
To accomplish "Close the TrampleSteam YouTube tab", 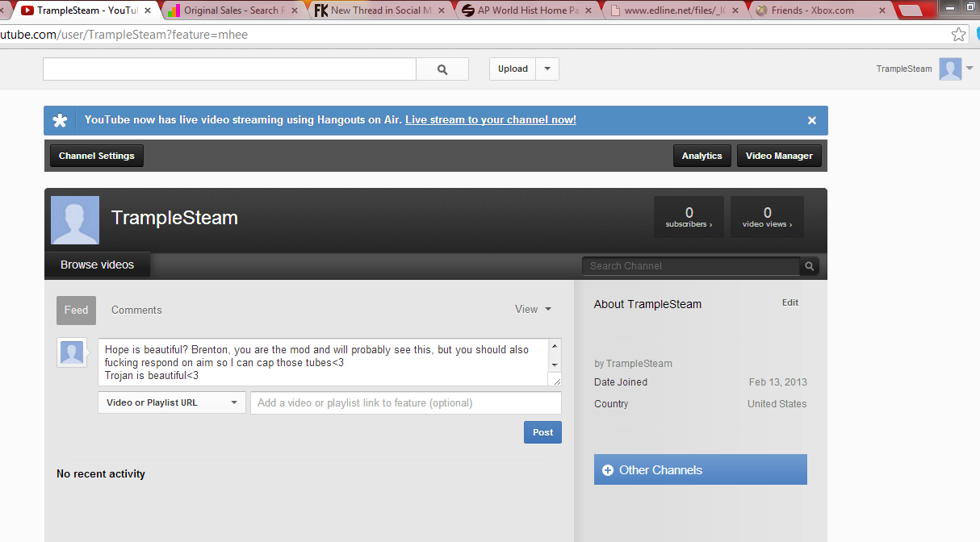I will (147, 10).
